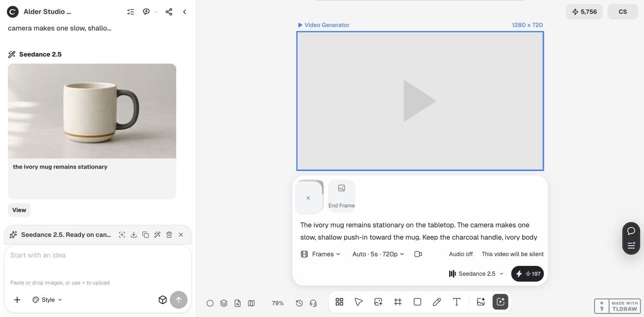This screenshot has height=317, width=644.
Task: Click the Seedance 2.5 heading in chat
Action: click(x=40, y=55)
